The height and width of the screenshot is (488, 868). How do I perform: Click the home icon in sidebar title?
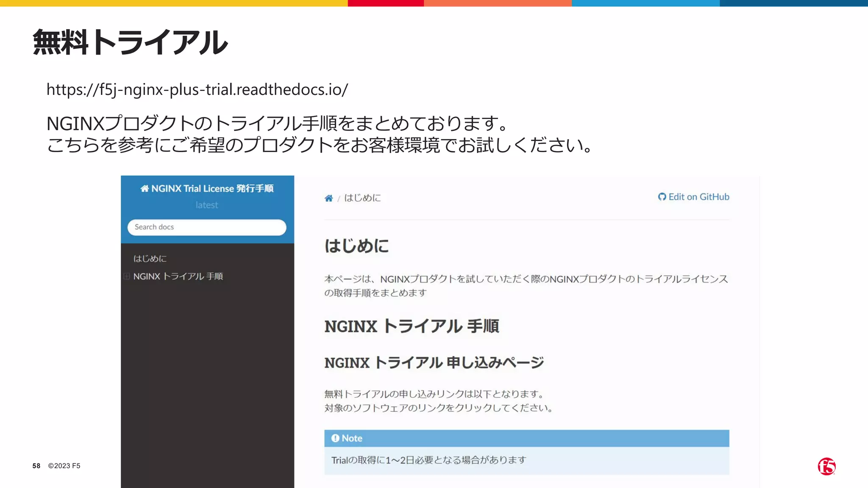(145, 189)
